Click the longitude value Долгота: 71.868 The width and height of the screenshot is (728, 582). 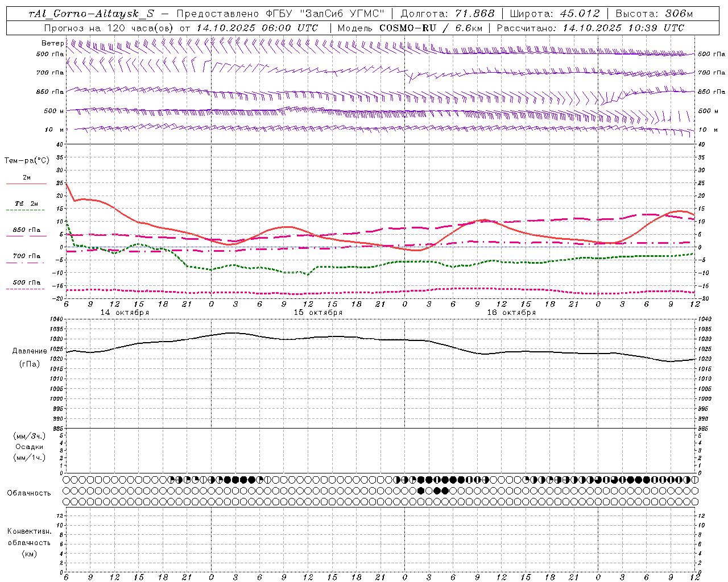(448, 14)
